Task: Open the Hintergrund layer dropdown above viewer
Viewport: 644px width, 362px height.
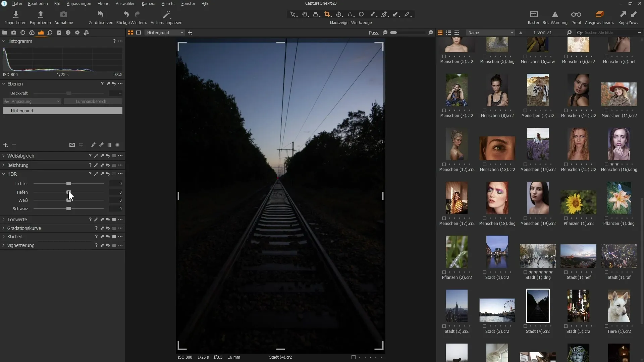Action: (x=165, y=33)
